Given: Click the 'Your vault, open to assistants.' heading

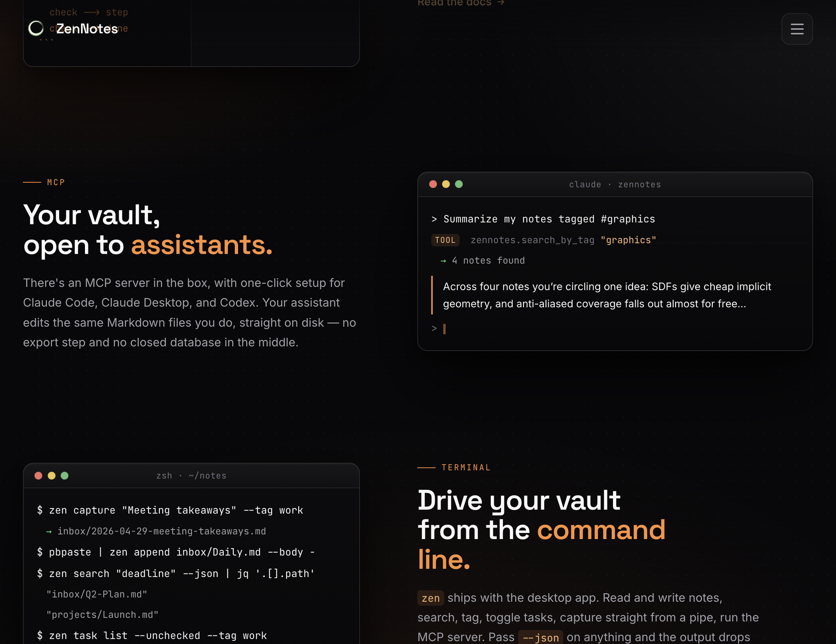Looking at the screenshot, I should 148,230.
